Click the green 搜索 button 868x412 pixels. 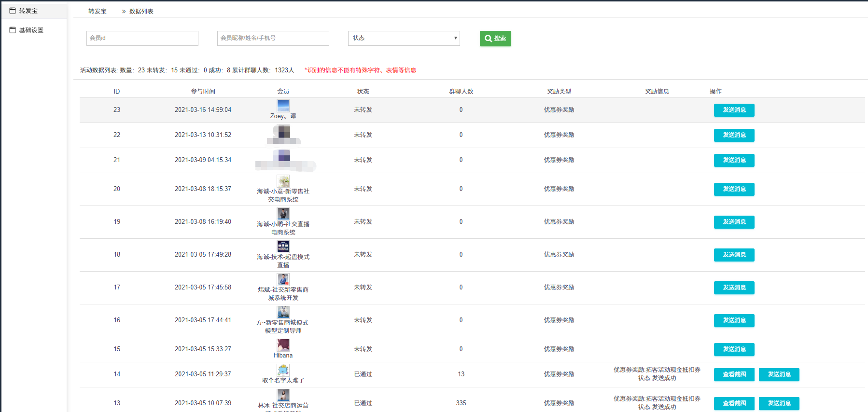[495, 39]
